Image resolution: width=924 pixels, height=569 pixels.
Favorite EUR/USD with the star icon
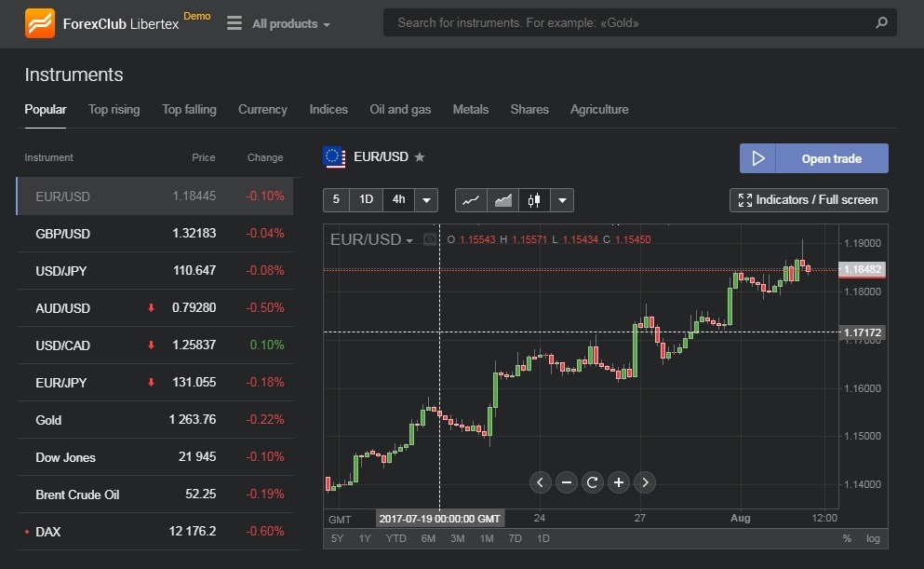420,156
